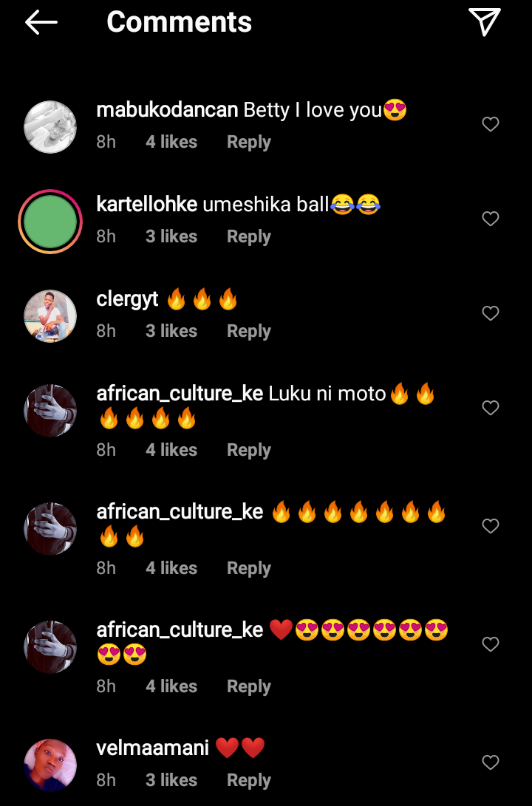Heart velmaamani's comment
Viewport: 532px width, 806px height.
(491, 762)
